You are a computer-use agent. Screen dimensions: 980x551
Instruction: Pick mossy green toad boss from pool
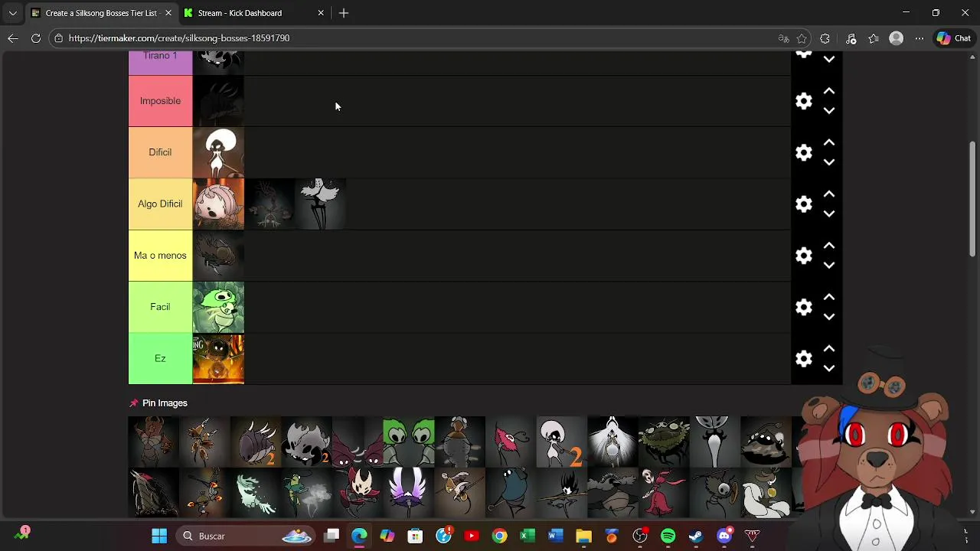664,442
